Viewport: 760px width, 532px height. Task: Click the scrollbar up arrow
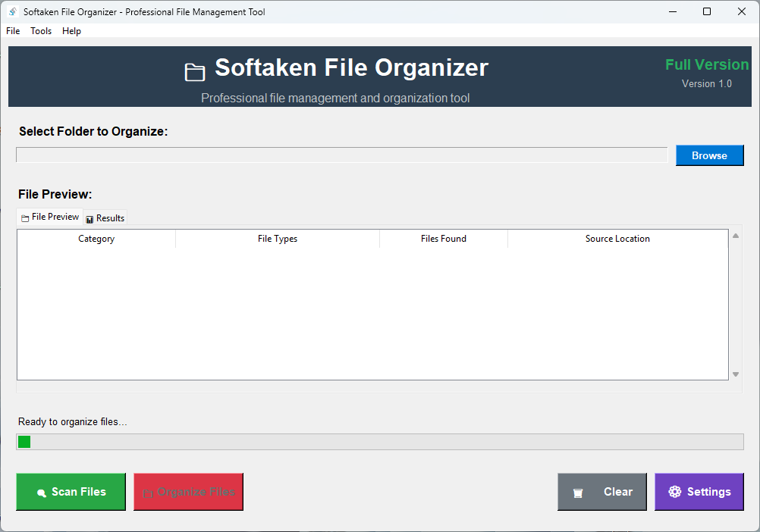click(x=736, y=236)
